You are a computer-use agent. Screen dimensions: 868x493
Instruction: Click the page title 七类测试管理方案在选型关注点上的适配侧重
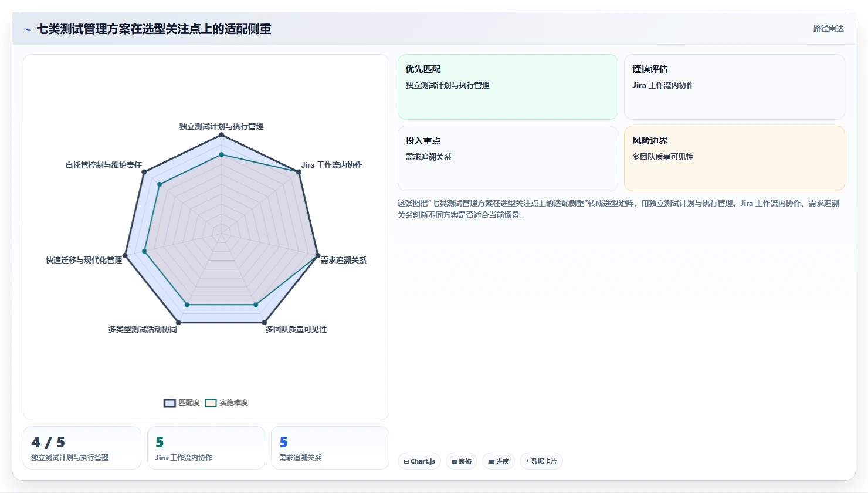click(154, 29)
